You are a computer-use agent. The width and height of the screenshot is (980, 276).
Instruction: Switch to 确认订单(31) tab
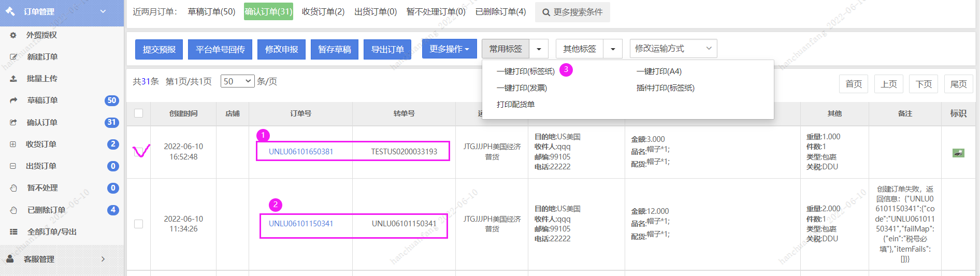click(268, 11)
